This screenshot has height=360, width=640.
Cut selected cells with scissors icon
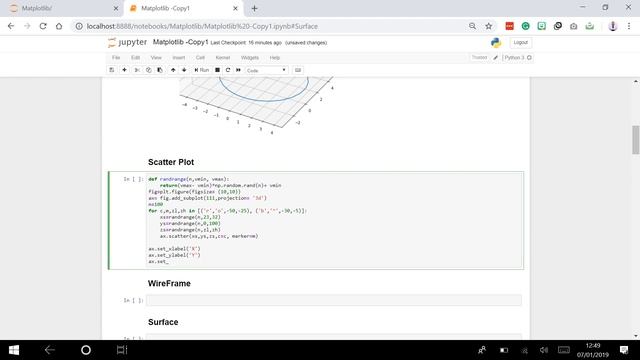[x=137, y=70]
